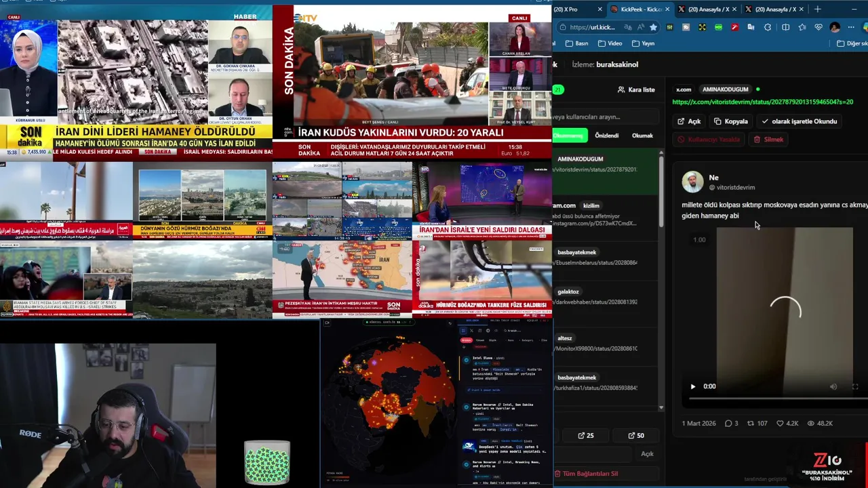Click the tweet likes heart icon
Viewport: 868px width, 488px height.
780,424
